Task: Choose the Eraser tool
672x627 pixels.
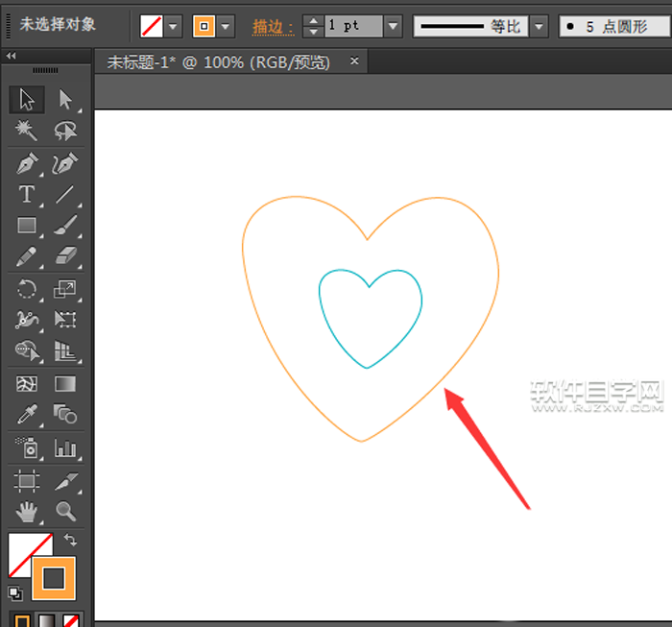Action: [x=65, y=256]
